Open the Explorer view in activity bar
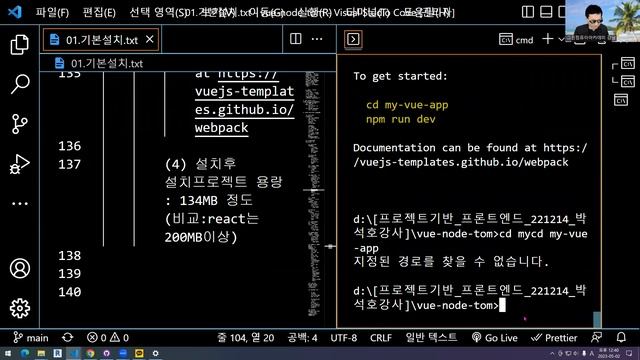640x360 pixels. (x=20, y=44)
